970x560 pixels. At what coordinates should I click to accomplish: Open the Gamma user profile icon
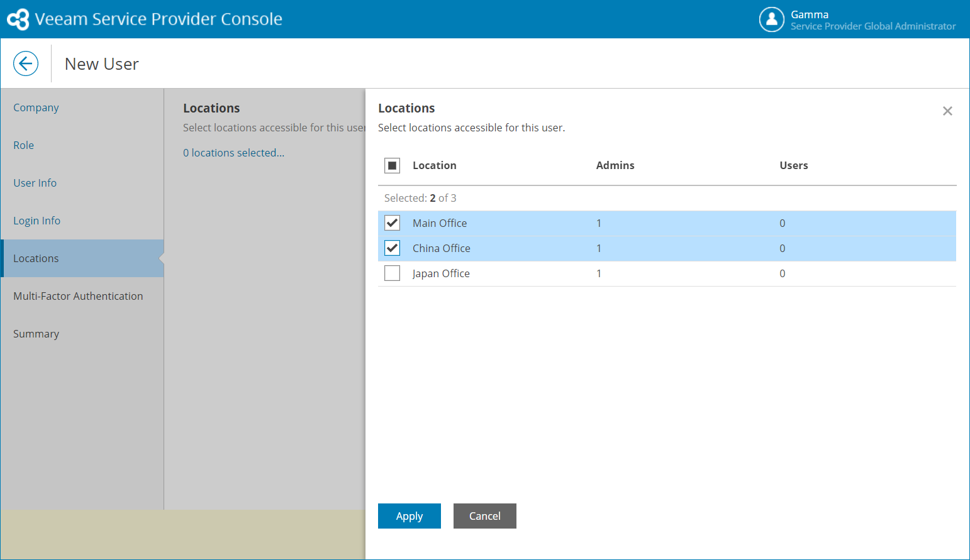[771, 19]
